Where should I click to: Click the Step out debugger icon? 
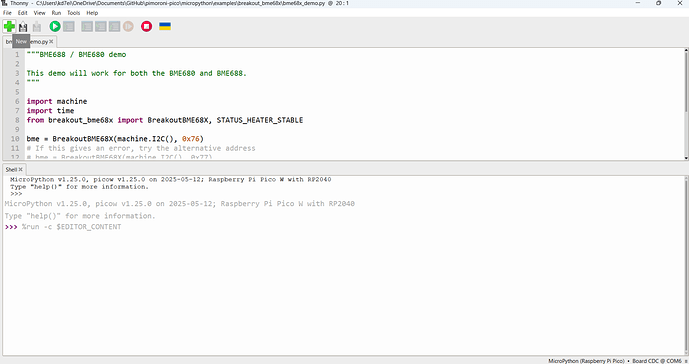click(114, 26)
